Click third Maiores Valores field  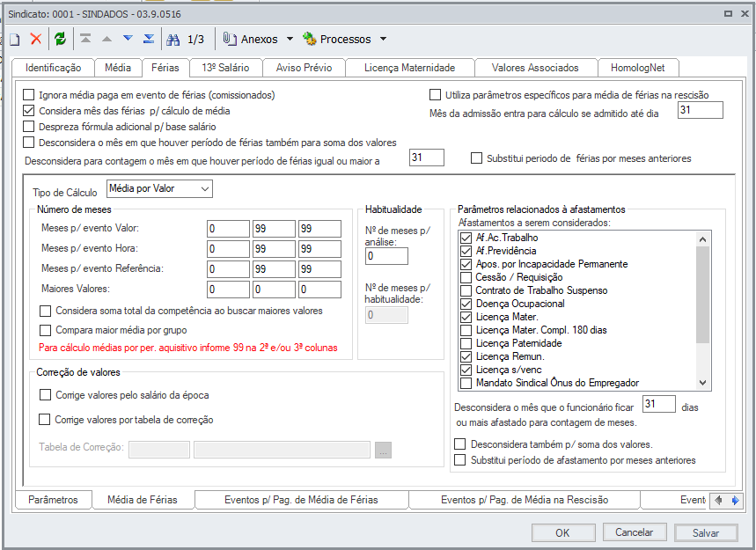point(319,290)
